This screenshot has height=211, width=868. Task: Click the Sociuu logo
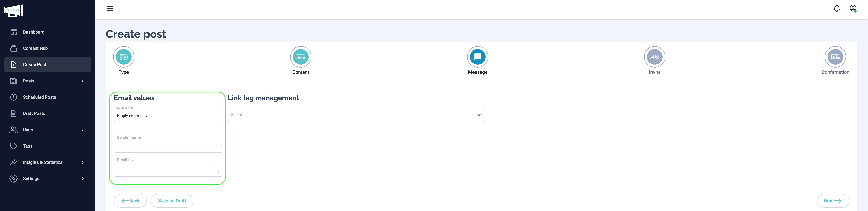click(x=14, y=11)
